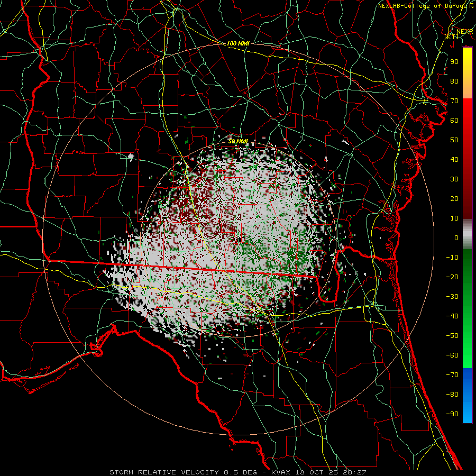Click the 50 NMI range ring label
476x476 pixels.
(x=238, y=141)
